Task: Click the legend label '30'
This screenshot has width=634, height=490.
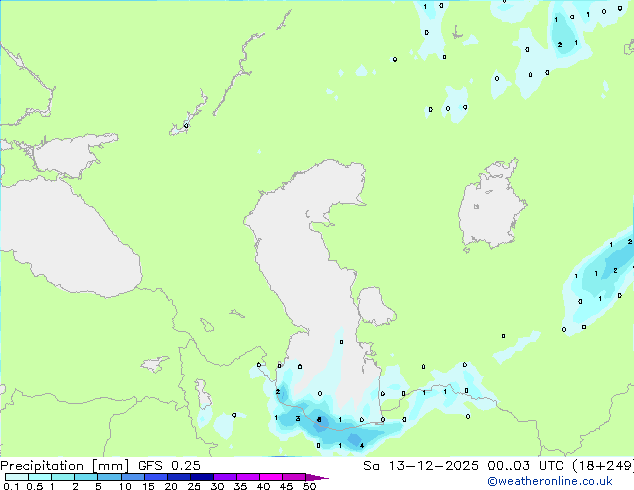Action: click(217, 486)
